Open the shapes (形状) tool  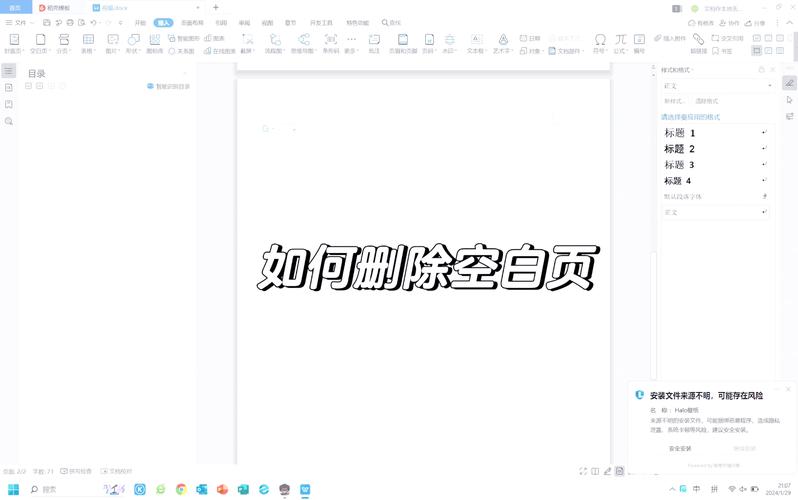133,44
